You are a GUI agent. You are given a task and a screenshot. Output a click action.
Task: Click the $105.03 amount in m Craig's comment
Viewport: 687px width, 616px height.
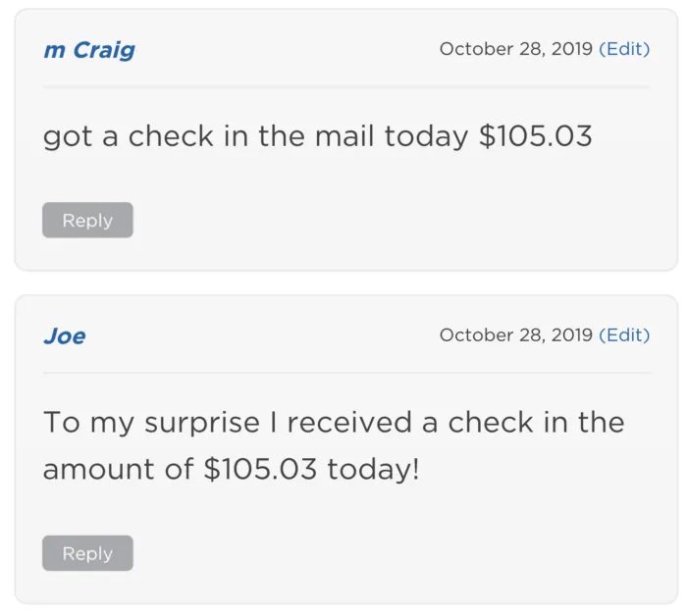[x=536, y=136]
